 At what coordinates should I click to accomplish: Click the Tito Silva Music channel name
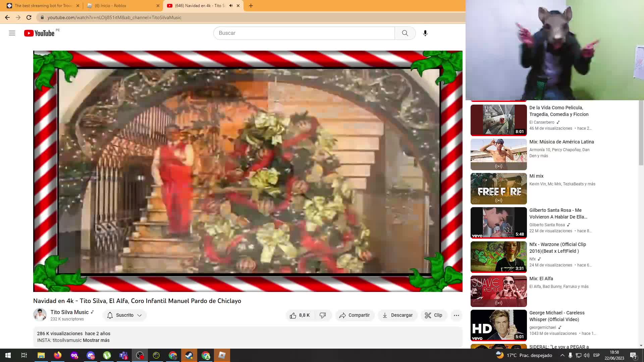tap(69, 312)
